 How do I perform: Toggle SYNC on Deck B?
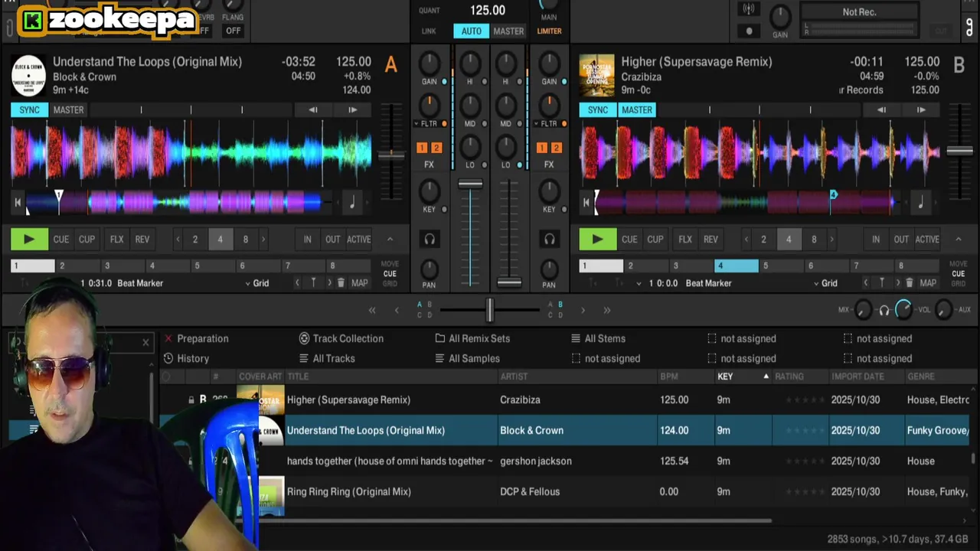pos(597,110)
